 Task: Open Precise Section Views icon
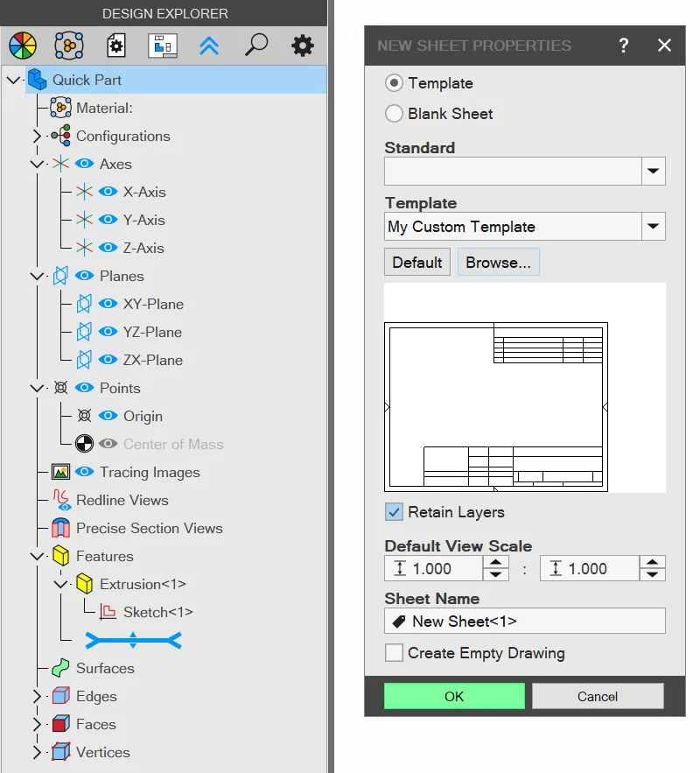[x=60, y=528]
